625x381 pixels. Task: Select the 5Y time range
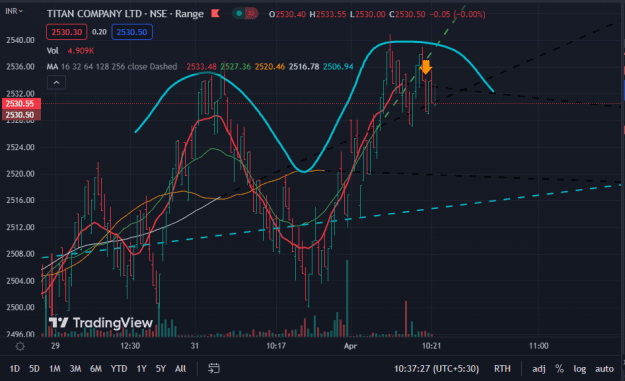click(161, 369)
